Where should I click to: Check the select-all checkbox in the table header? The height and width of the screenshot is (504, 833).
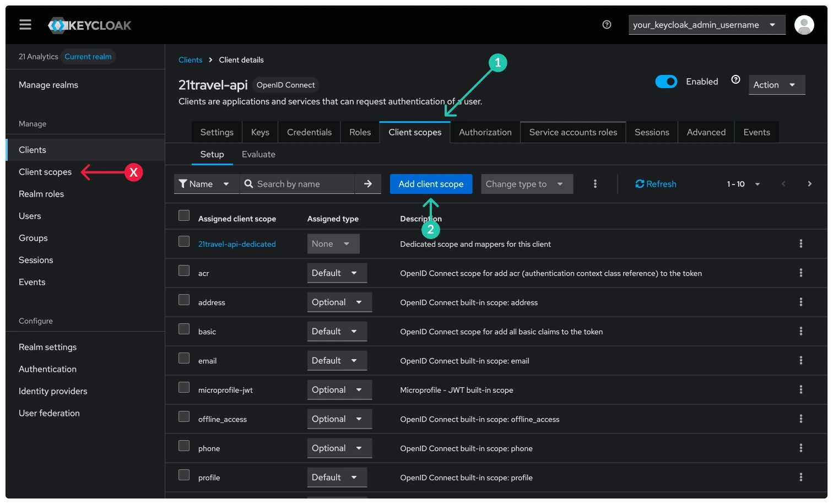pos(183,215)
